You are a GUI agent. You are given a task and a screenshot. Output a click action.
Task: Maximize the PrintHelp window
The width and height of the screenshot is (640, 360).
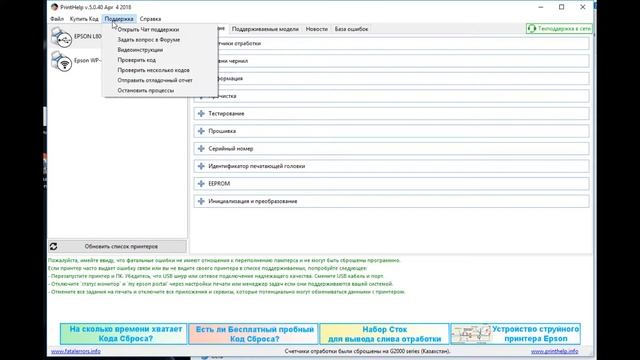point(562,7)
